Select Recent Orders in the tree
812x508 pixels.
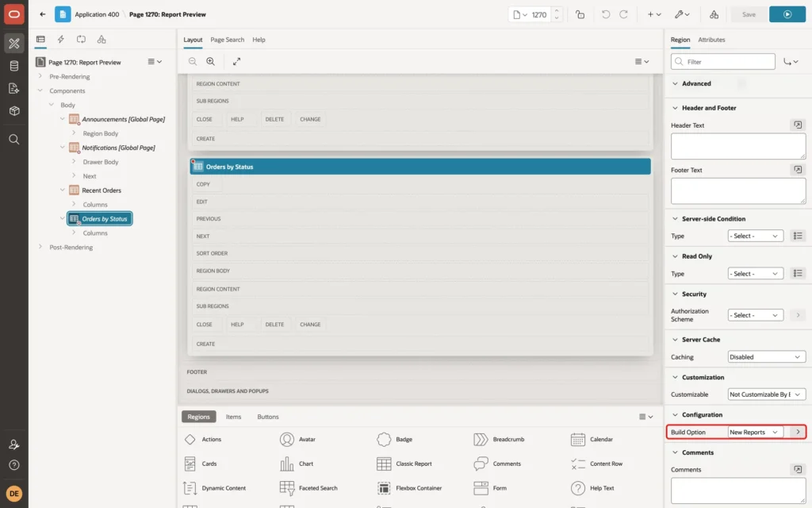tap(101, 190)
